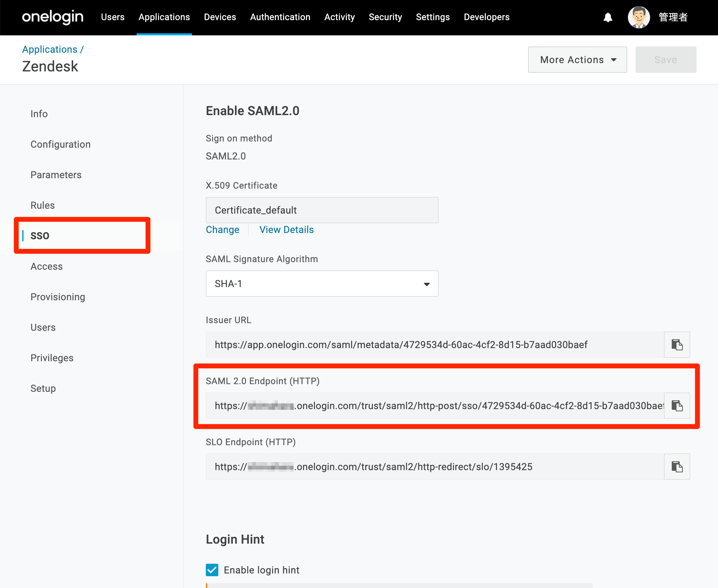This screenshot has width=718, height=588.
Task: Click the SAML 2.0 Endpoint URL field
Action: [435, 406]
